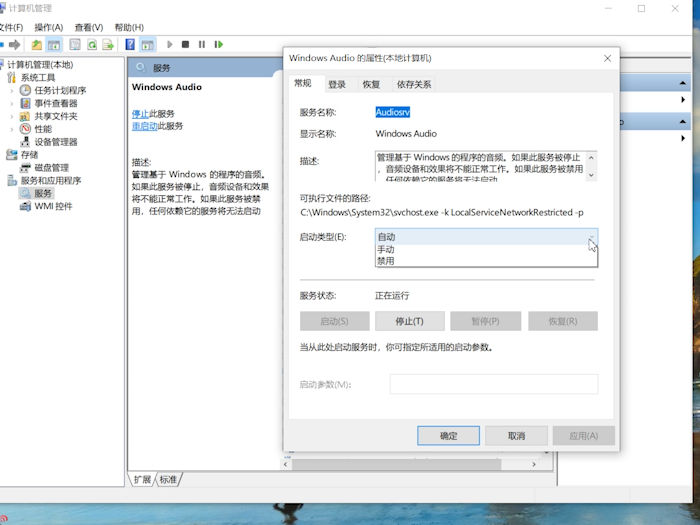The height and width of the screenshot is (525, 700).
Task: Expand the 共享文件夹 tree node
Action: point(12,117)
